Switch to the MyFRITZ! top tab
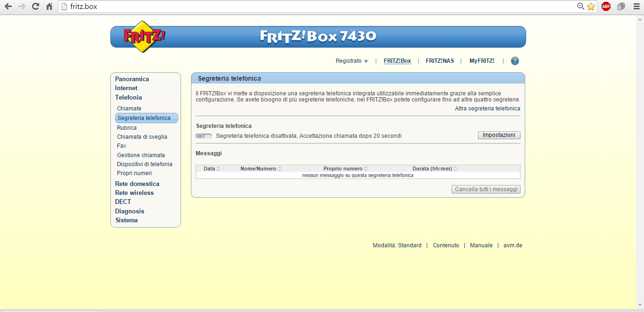 click(482, 61)
